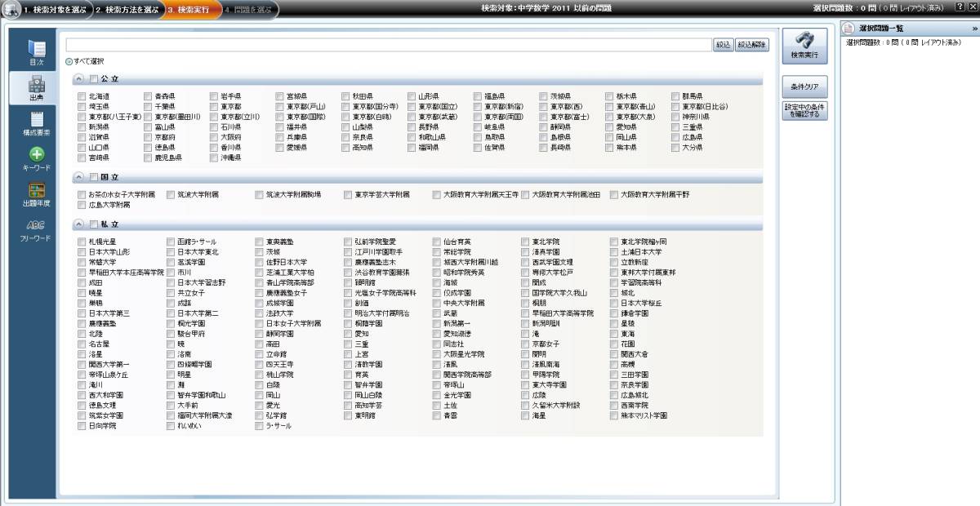
Task: Click the filter text input field
Action: 388,45
